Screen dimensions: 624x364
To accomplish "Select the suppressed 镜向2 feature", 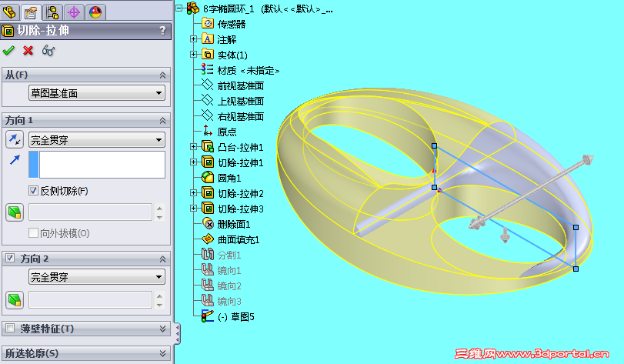I will click(x=229, y=286).
